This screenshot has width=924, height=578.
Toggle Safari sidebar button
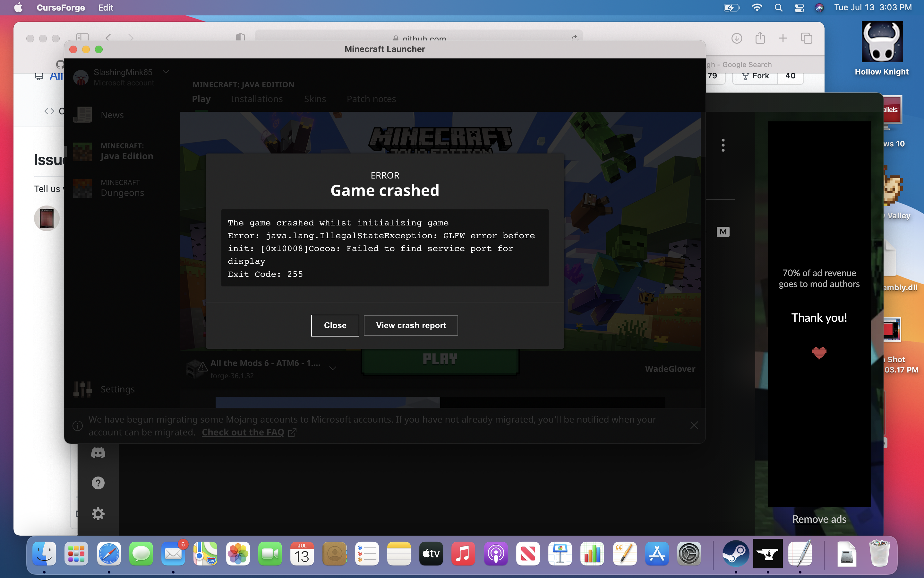(82, 37)
